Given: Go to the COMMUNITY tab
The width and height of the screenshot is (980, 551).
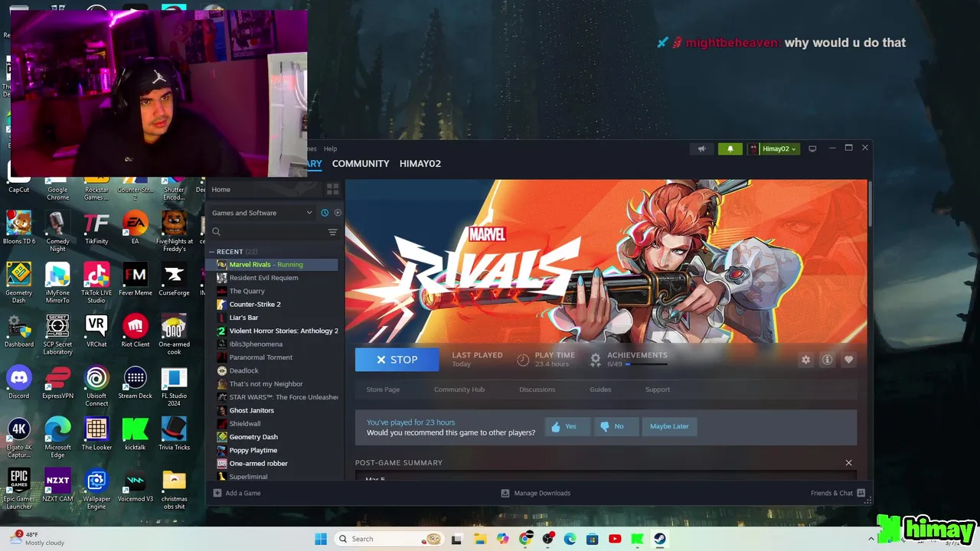Looking at the screenshot, I should (x=361, y=164).
